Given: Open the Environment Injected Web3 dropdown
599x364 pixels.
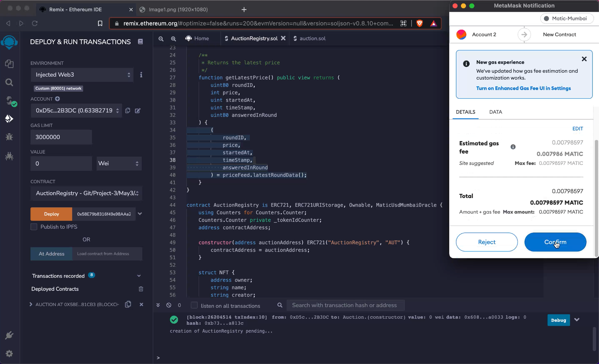Looking at the screenshot, I should (82, 75).
